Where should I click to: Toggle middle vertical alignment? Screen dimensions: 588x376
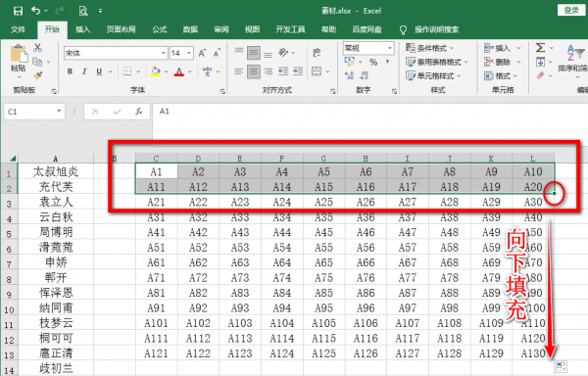(254, 53)
